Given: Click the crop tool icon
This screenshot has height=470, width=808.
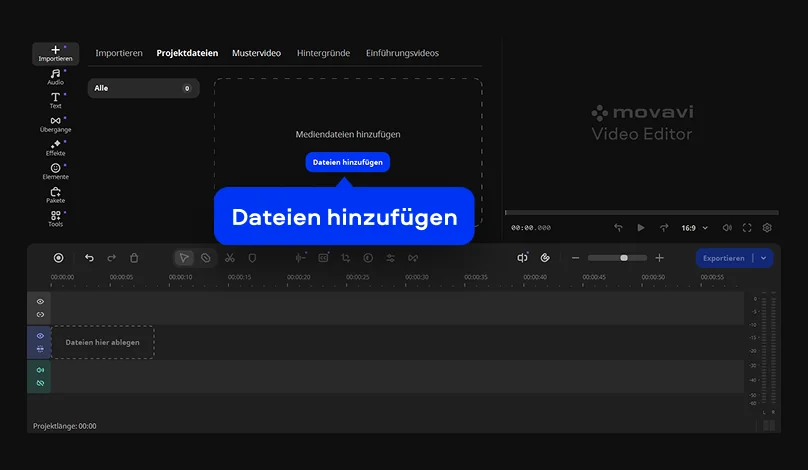Looking at the screenshot, I should [x=345, y=258].
